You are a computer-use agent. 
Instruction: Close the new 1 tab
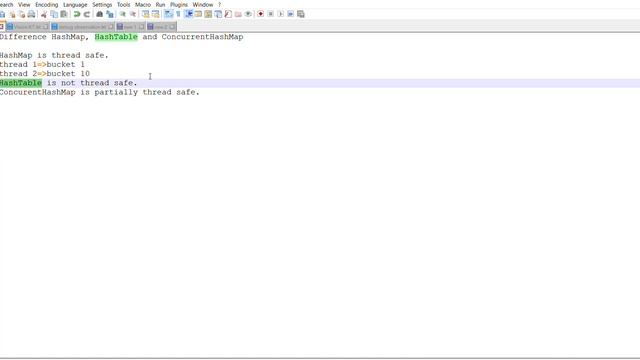pos(141,27)
